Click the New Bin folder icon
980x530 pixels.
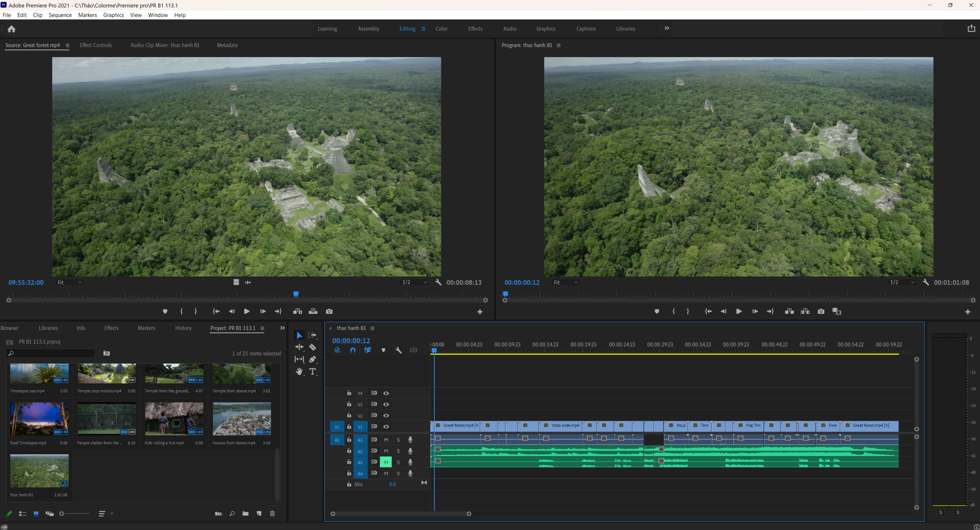point(245,514)
